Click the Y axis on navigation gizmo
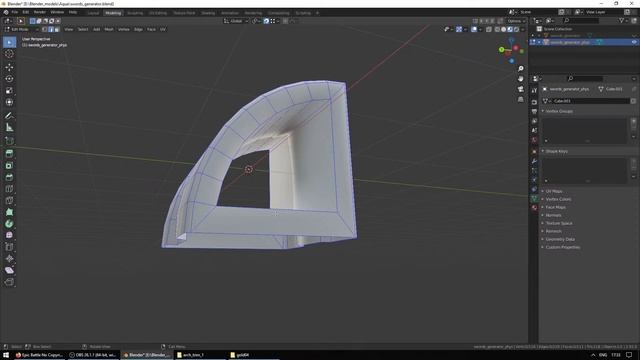 502,50
